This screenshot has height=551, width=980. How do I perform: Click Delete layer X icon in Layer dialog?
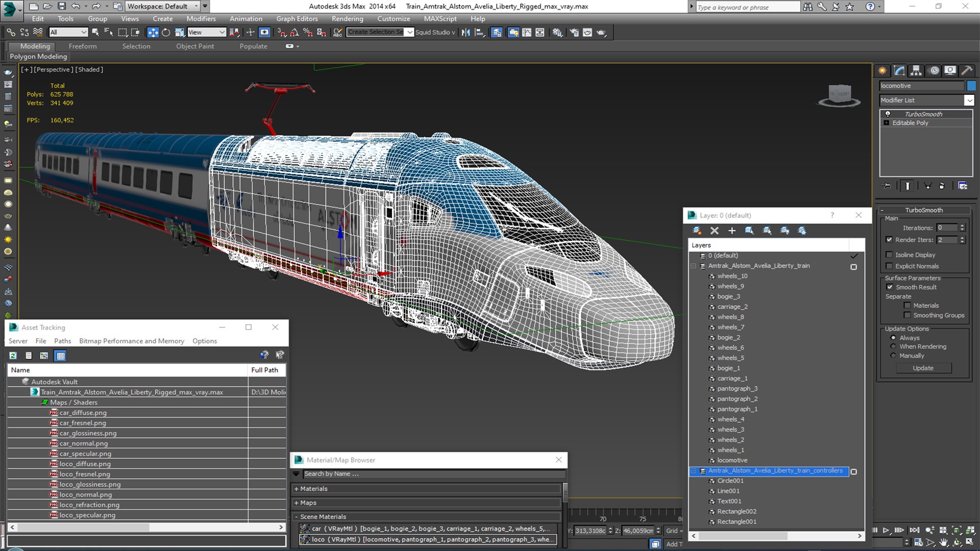[715, 231]
